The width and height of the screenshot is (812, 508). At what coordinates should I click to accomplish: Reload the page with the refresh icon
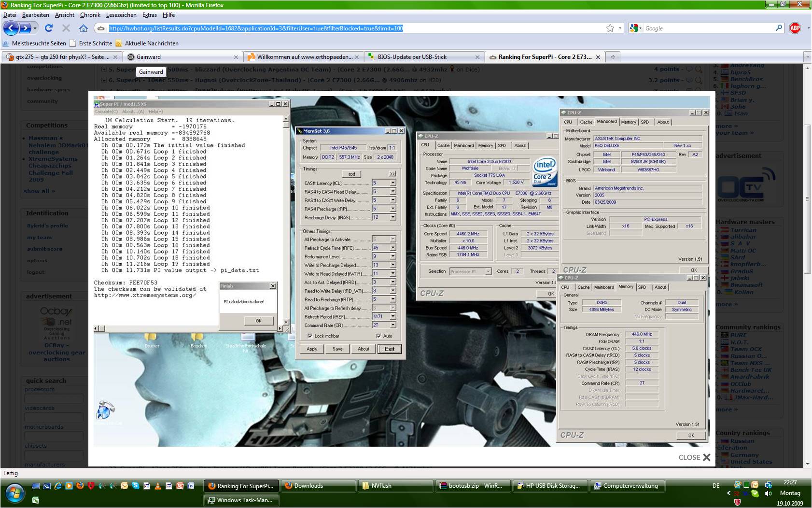click(x=49, y=28)
